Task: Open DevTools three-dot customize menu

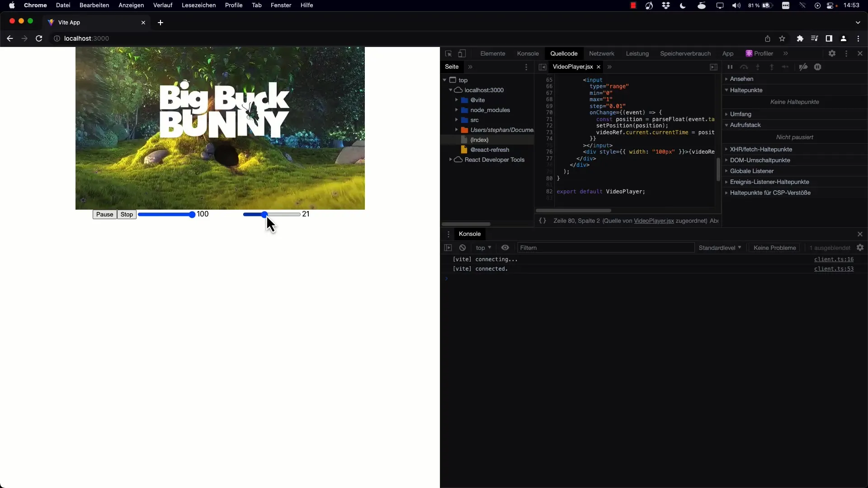Action: (x=846, y=53)
